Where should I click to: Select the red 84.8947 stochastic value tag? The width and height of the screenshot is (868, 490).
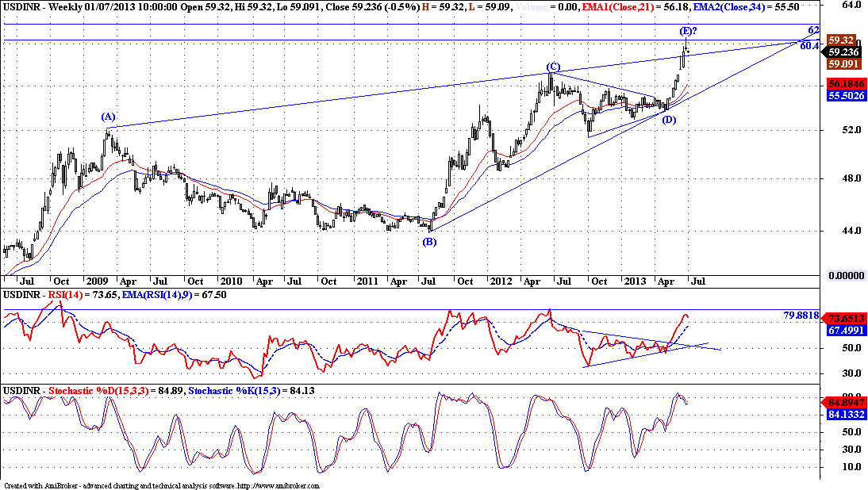845,403
